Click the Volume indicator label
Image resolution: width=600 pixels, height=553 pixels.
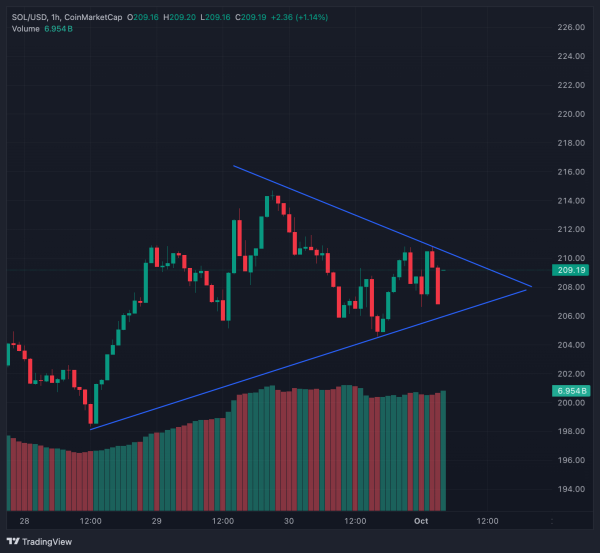28,28
